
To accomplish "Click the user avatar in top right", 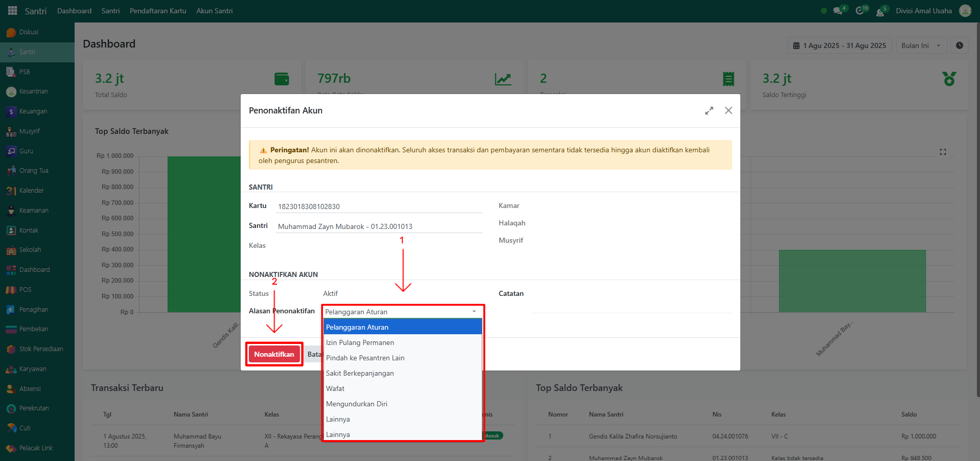I will point(965,11).
